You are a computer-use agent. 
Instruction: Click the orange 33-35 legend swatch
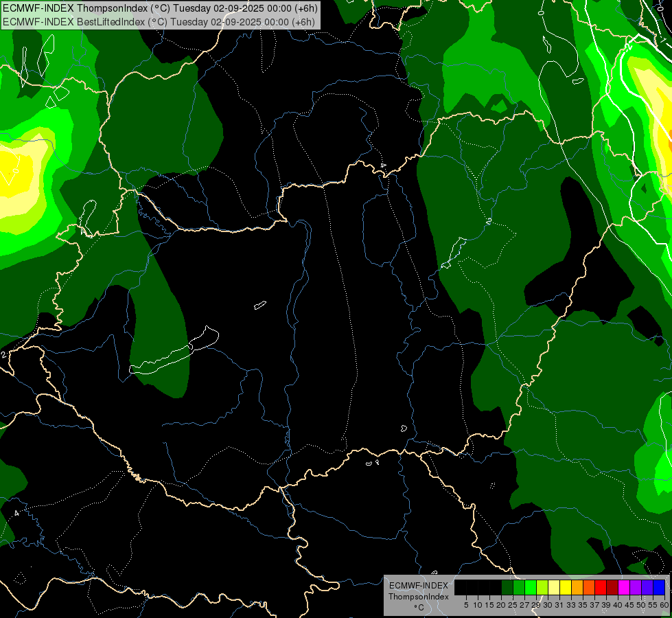pos(577,587)
